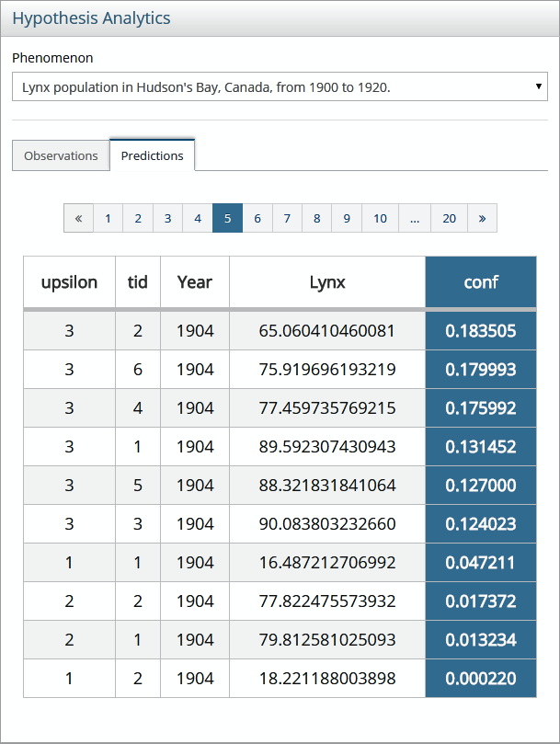Jump to page 10
This screenshot has width=560, height=744.
(x=380, y=218)
